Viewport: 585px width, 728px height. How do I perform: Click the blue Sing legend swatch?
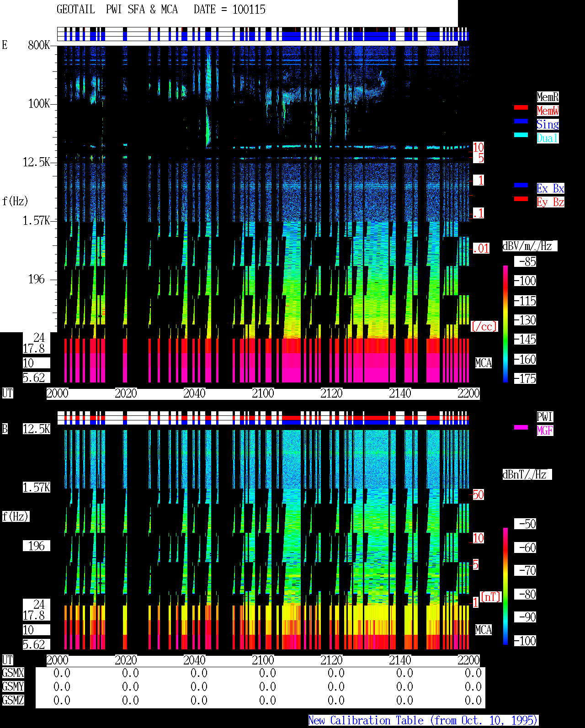pyautogui.click(x=521, y=121)
